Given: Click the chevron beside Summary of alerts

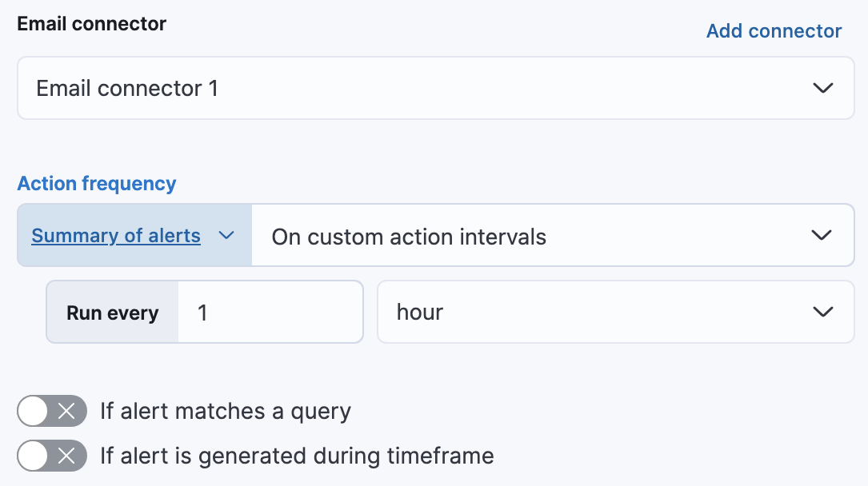Looking at the screenshot, I should (x=226, y=236).
